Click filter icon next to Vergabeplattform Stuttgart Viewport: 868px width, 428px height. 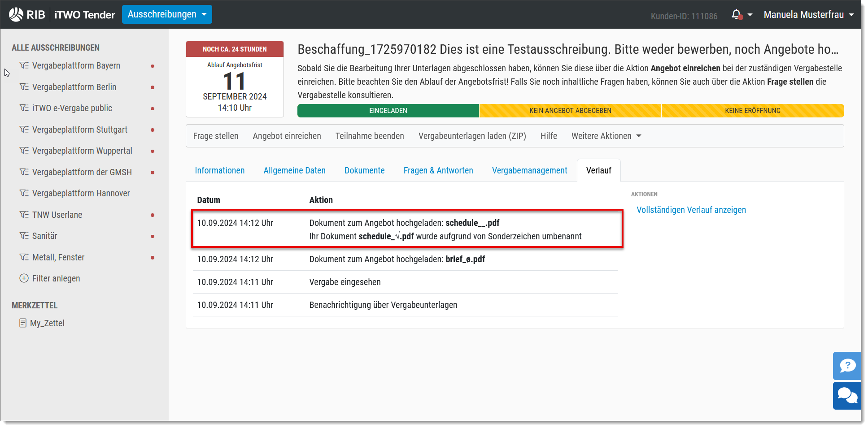click(24, 130)
